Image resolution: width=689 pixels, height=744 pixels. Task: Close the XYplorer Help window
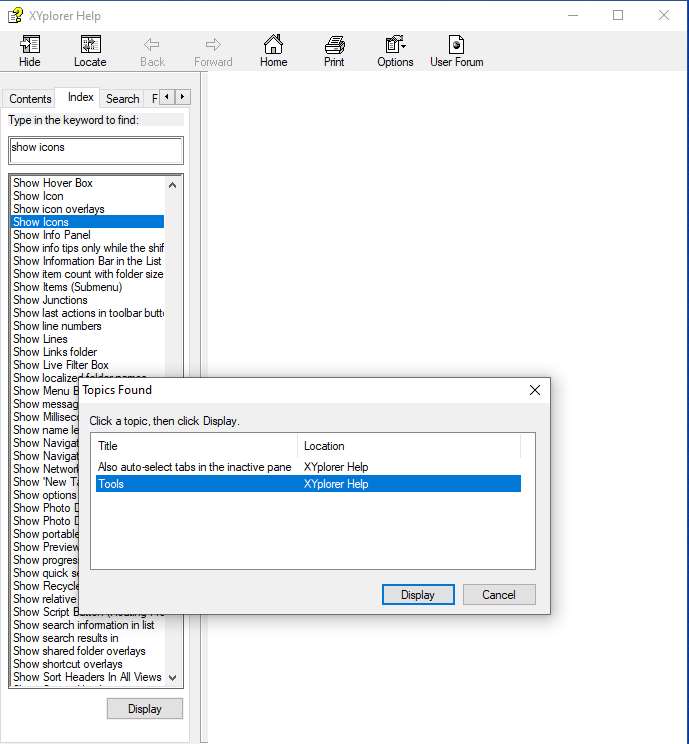tap(663, 15)
